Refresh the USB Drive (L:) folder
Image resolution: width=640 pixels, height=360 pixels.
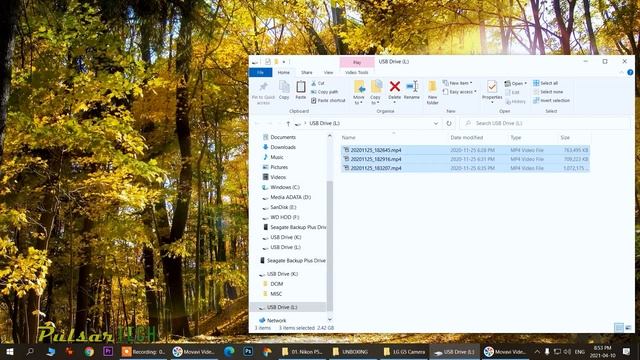click(449, 123)
